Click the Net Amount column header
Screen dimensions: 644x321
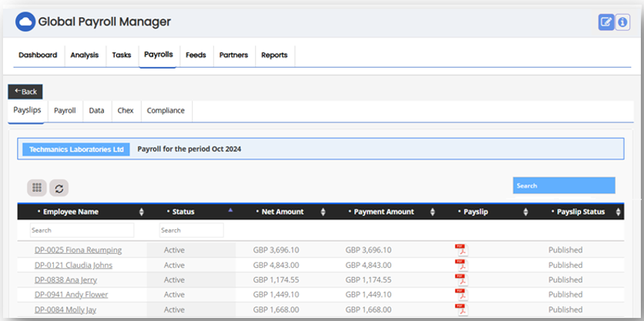coord(283,212)
